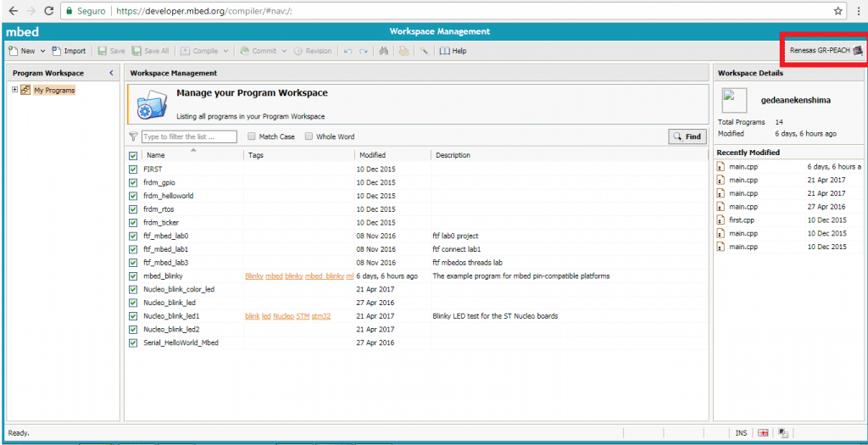Image resolution: width=868 pixels, height=445 pixels.
Task: Sort list by the Modified column header
Action: pos(372,155)
